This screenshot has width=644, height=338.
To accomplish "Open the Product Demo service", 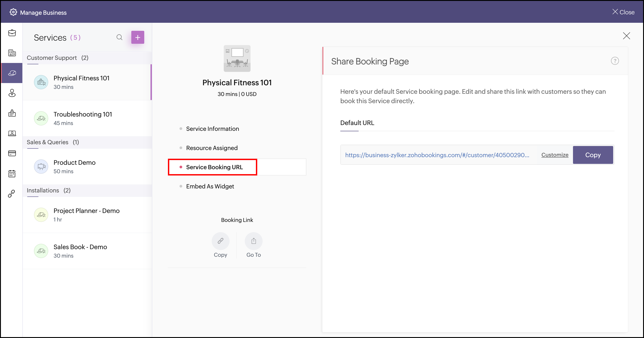I will 75,167.
